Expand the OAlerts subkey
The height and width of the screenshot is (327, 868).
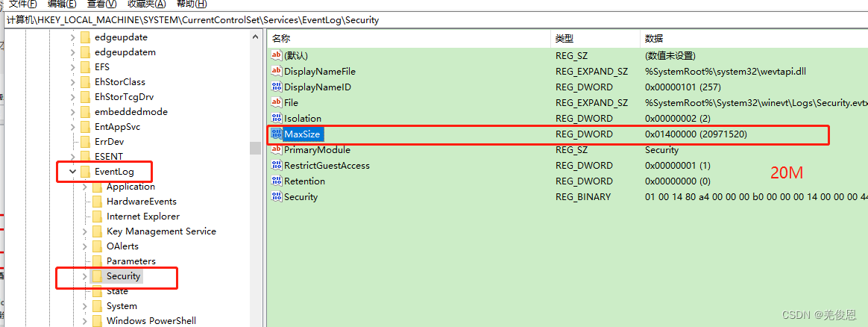pyautogui.click(x=84, y=246)
